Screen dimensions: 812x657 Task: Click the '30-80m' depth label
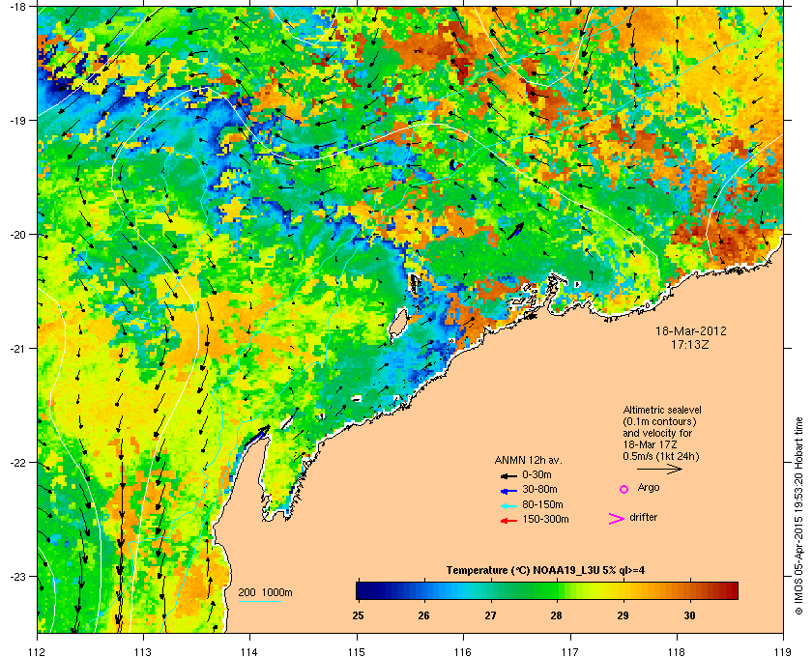(x=540, y=489)
